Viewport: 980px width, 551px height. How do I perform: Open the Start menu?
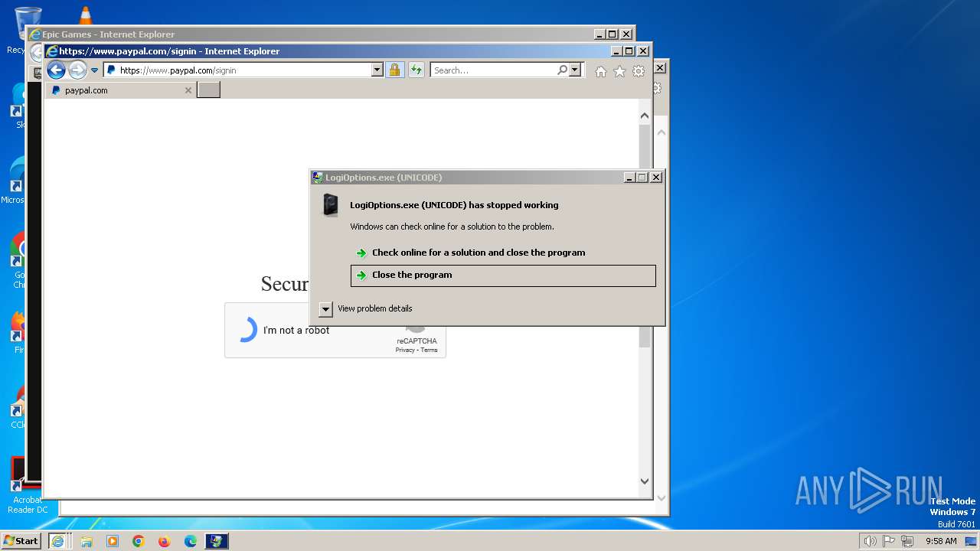[21, 541]
